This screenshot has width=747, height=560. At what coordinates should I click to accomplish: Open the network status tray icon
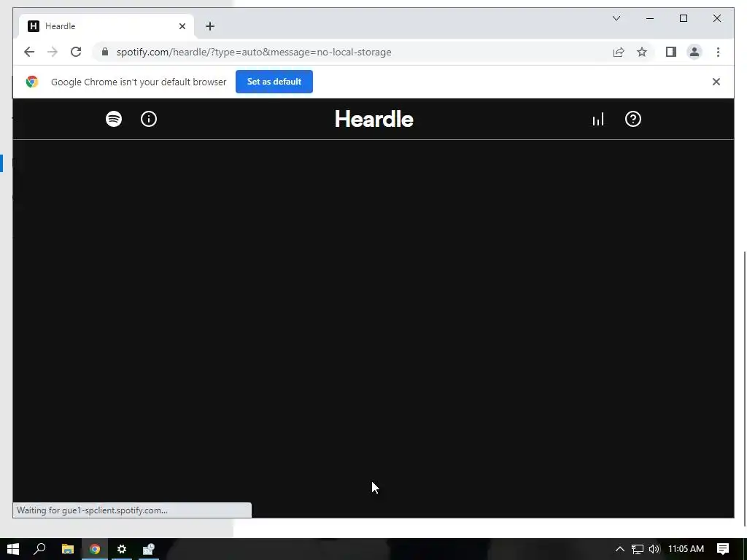coord(638,549)
